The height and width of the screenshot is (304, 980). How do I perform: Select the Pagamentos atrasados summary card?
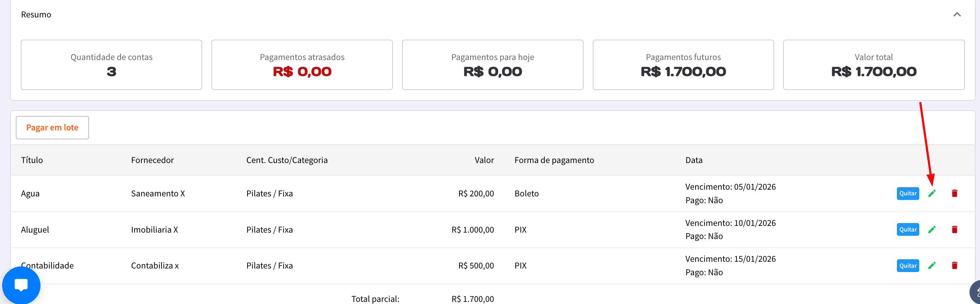(302, 65)
